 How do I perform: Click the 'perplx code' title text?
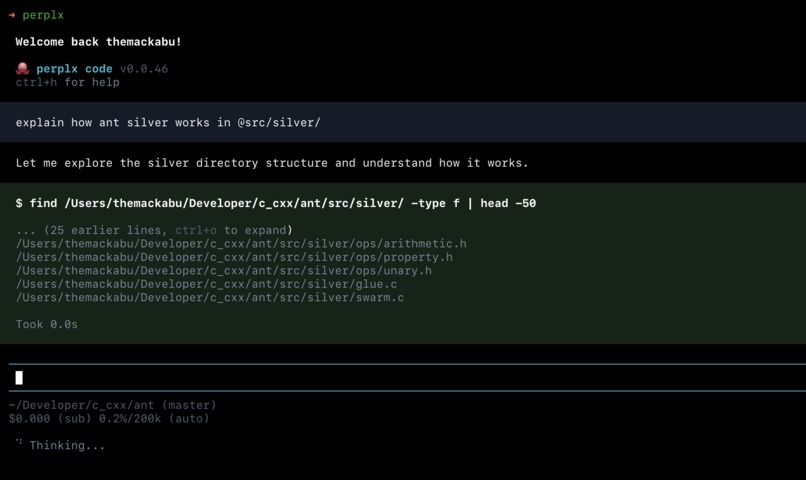74,69
